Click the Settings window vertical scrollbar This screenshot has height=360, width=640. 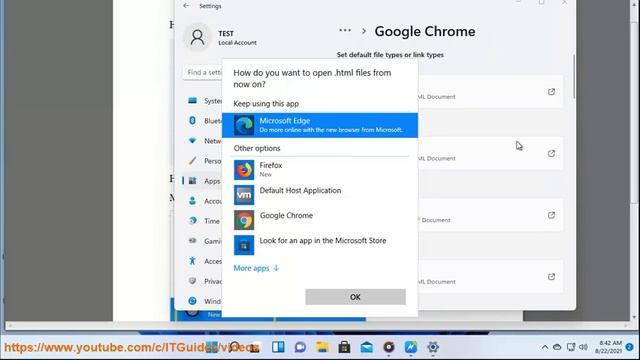coord(574,77)
